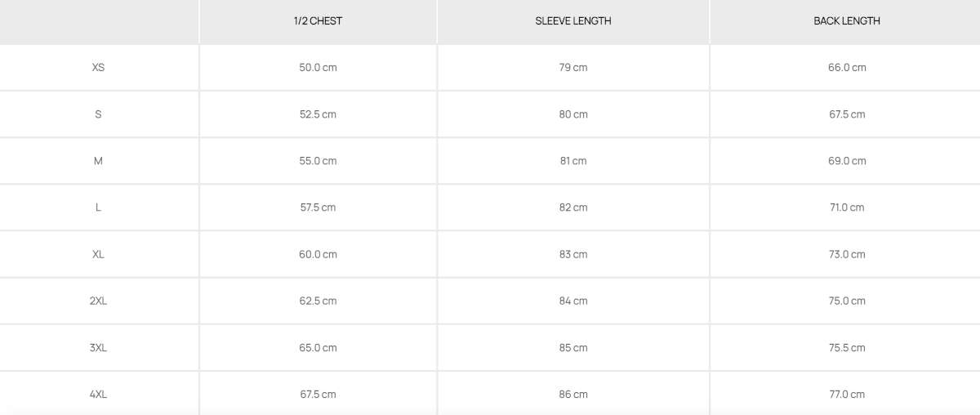Click the 71.0 cm back length cell
Screen dimensions: 980x415
[847, 207]
